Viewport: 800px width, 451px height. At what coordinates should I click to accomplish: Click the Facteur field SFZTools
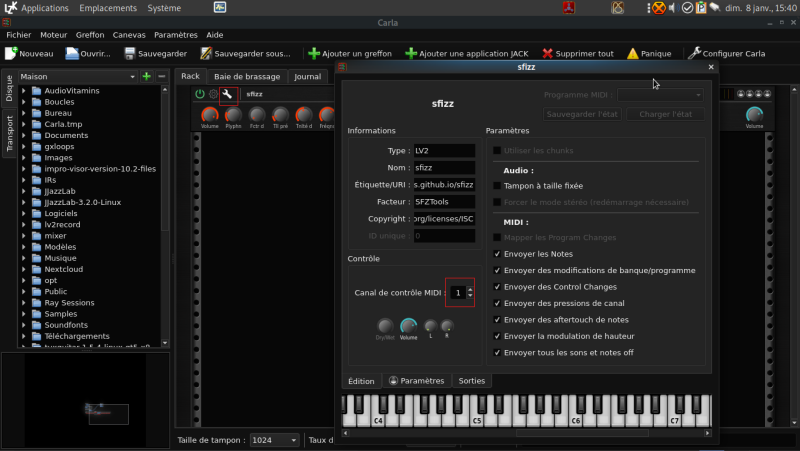[444, 202]
